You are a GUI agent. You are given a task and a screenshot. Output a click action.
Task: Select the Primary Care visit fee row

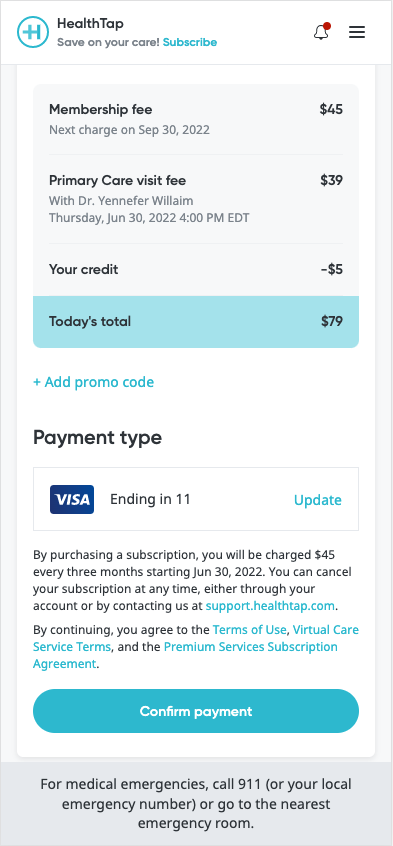coord(196,199)
